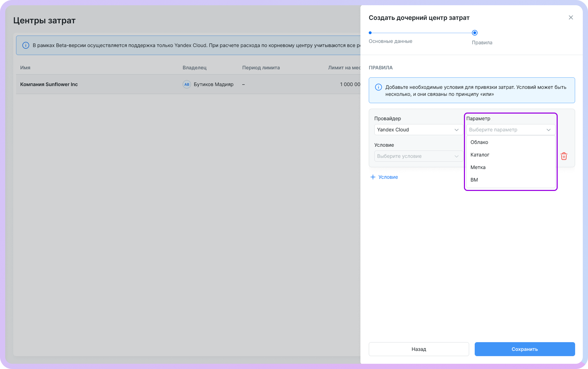
Task: Go to 'Основные данные' step dot
Action: tap(370, 33)
